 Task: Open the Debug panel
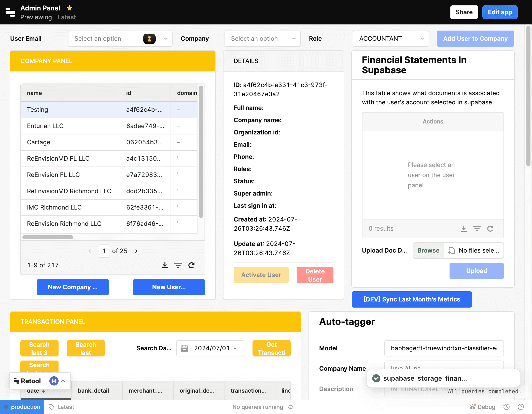(x=483, y=407)
